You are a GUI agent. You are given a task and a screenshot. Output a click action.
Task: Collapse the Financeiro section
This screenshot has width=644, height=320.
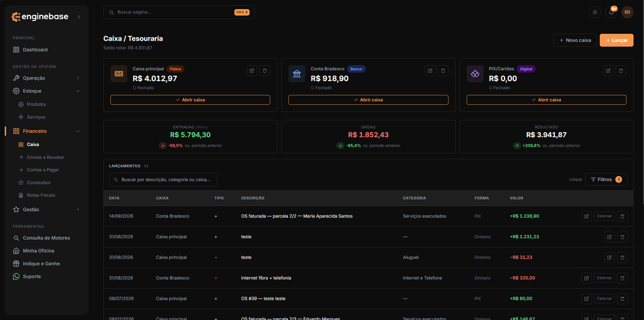47,131
